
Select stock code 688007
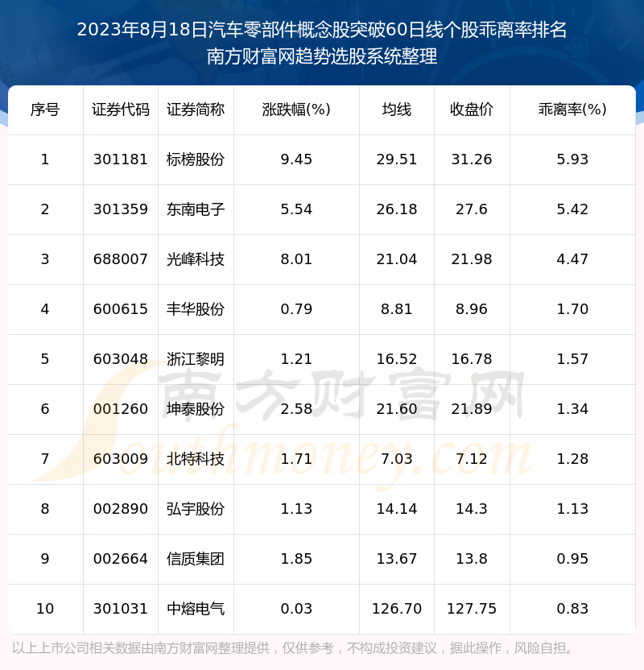pos(121,259)
